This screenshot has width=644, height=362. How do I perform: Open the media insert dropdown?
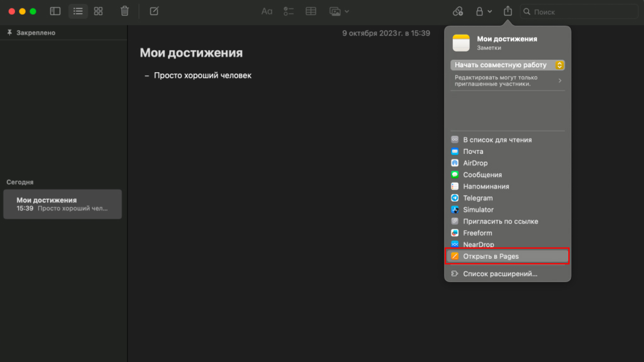tap(339, 12)
